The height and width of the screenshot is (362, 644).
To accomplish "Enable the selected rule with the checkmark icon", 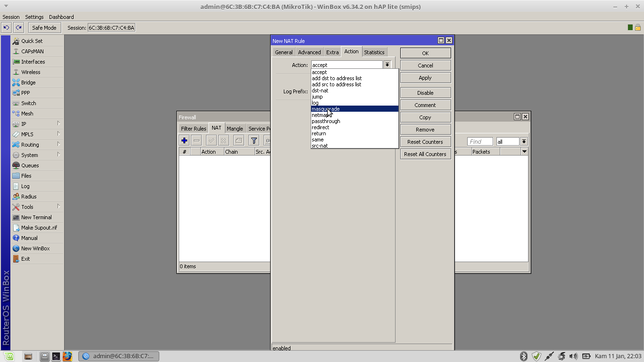I will pyautogui.click(x=211, y=140).
